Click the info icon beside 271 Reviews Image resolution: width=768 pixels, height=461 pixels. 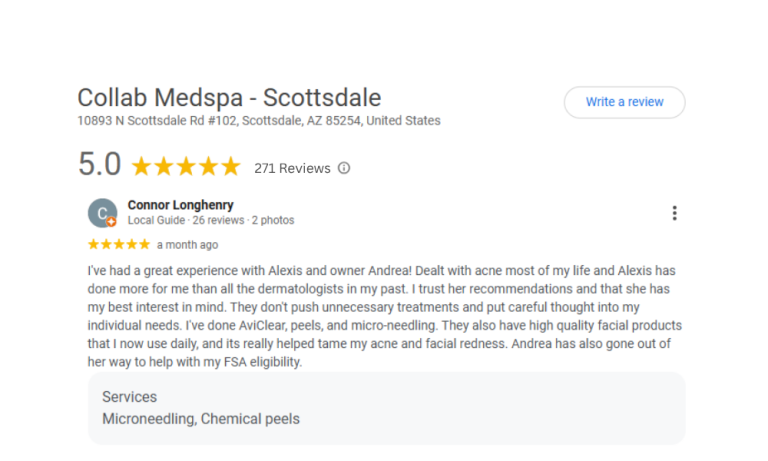[344, 168]
